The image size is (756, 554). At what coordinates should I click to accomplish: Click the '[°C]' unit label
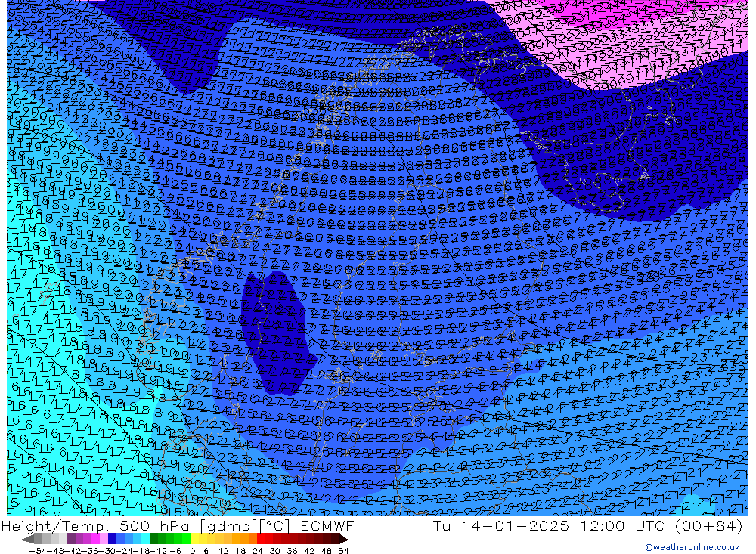275,527
